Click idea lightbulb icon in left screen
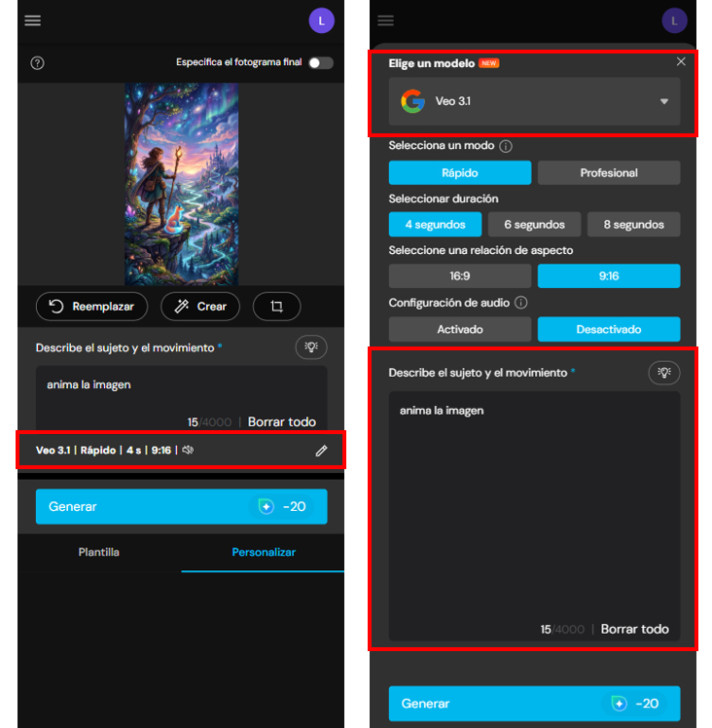This screenshot has height=728, width=712. [311, 346]
